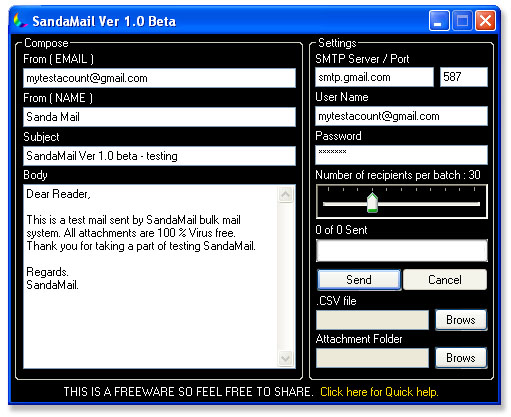This screenshot has width=511, height=417.
Task: Click the 'Regards.' line in body
Action: (47, 272)
